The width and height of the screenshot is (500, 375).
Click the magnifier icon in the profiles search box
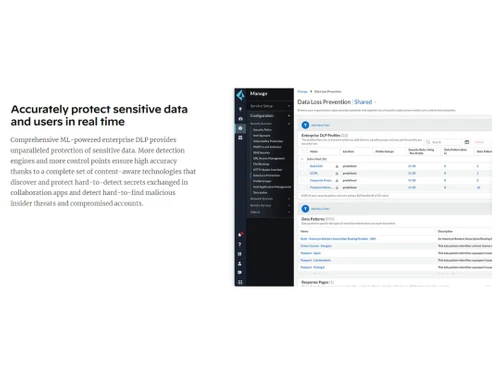point(428,142)
